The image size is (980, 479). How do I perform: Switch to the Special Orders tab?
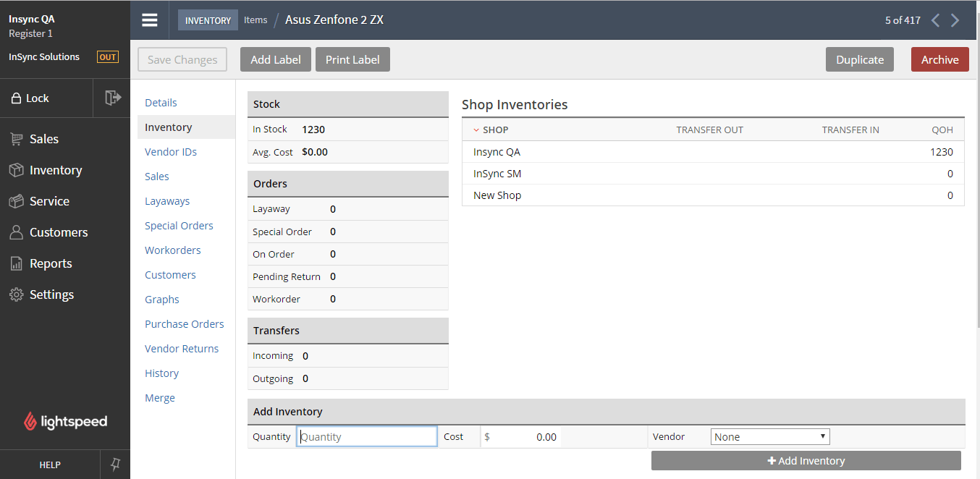[x=179, y=226]
